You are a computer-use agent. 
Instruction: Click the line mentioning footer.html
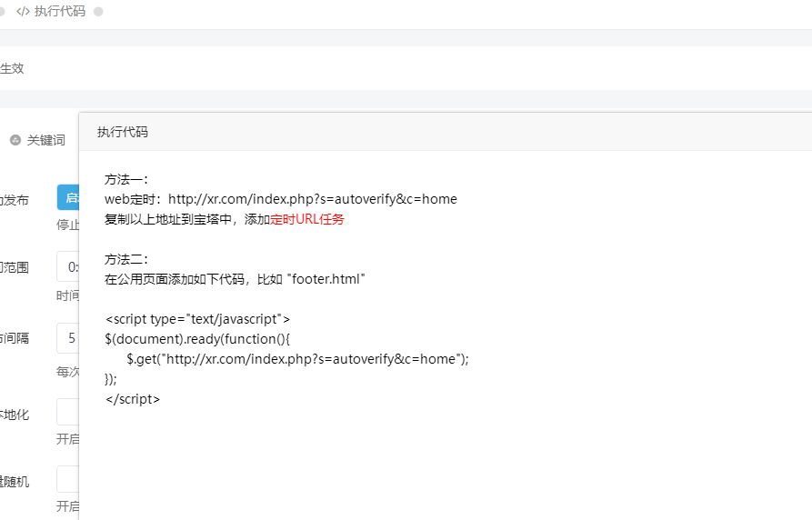(235, 279)
